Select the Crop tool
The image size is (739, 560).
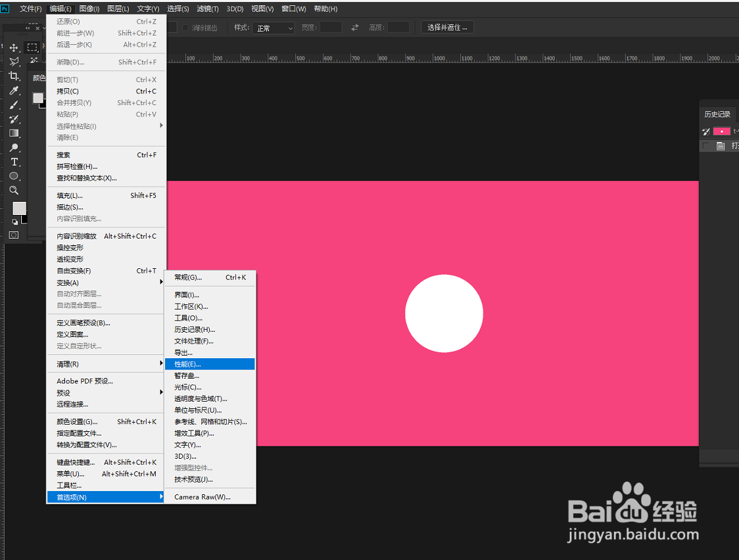(14, 76)
